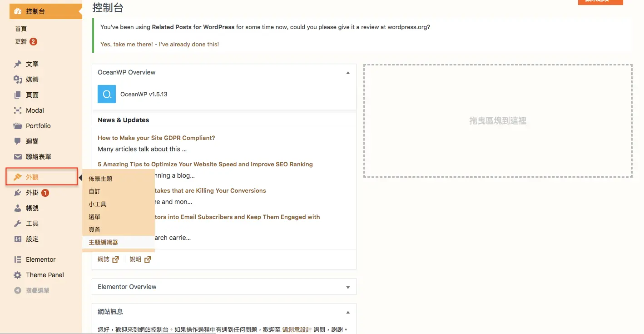Click the envelope icon for 聯絡表單
Image resolution: width=644 pixels, height=334 pixels.
click(x=18, y=157)
